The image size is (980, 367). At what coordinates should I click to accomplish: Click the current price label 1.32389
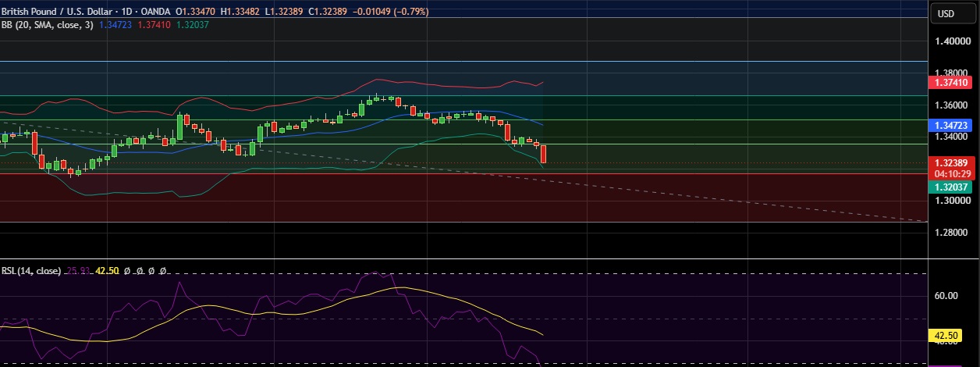pos(949,163)
